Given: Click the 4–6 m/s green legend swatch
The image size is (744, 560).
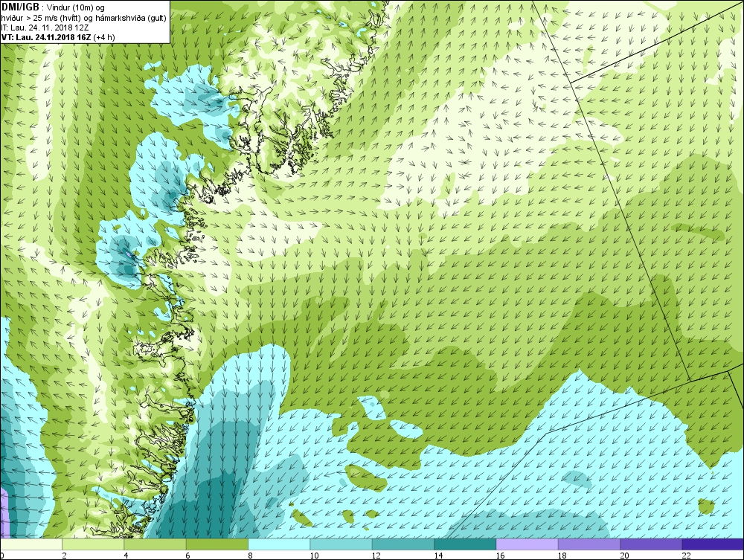Looking at the screenshot, I should pos(155,544).
